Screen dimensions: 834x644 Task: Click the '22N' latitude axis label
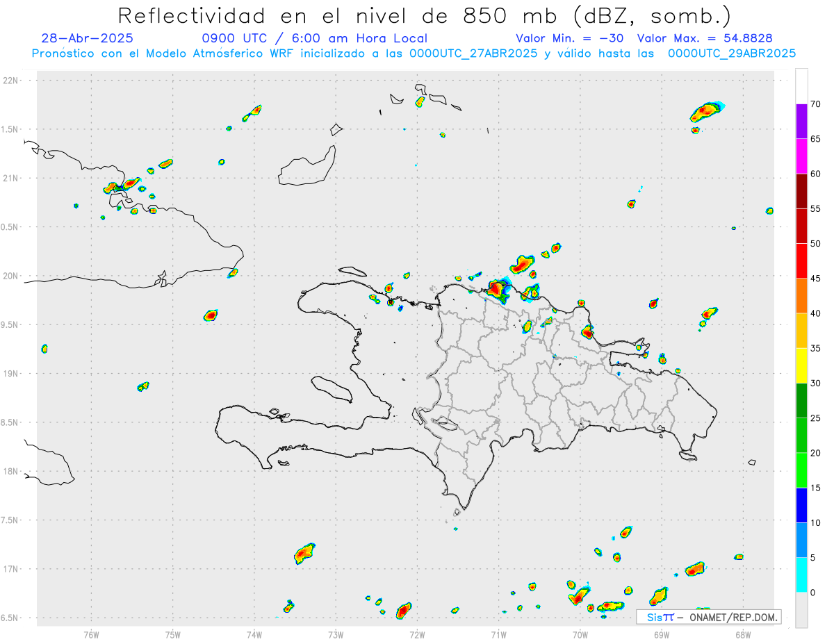(x=11, y=80)
